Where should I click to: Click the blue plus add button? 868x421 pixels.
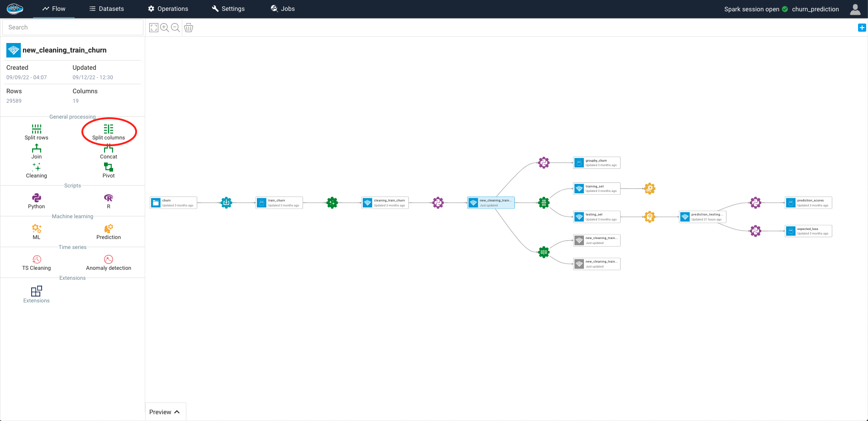[862, 28]
